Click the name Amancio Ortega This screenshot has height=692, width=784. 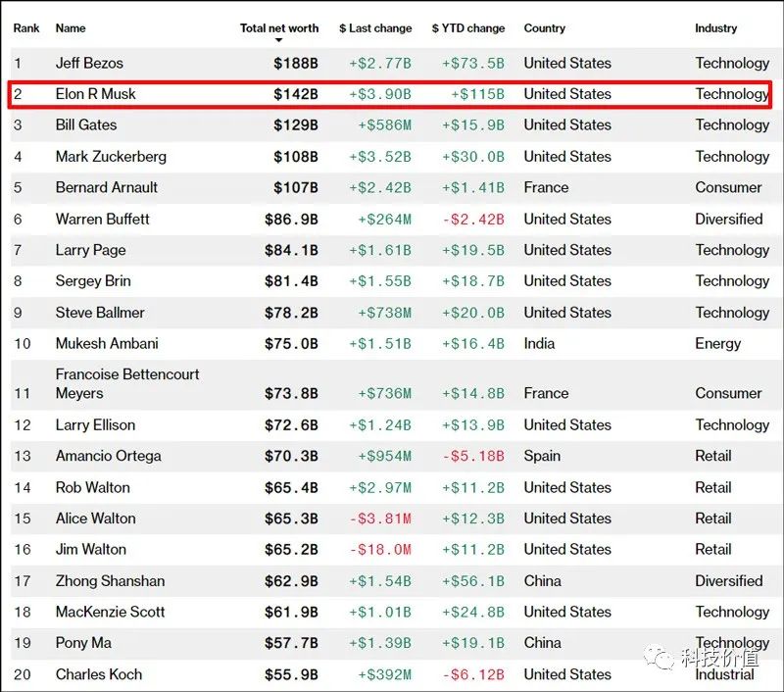click(109, 456)
